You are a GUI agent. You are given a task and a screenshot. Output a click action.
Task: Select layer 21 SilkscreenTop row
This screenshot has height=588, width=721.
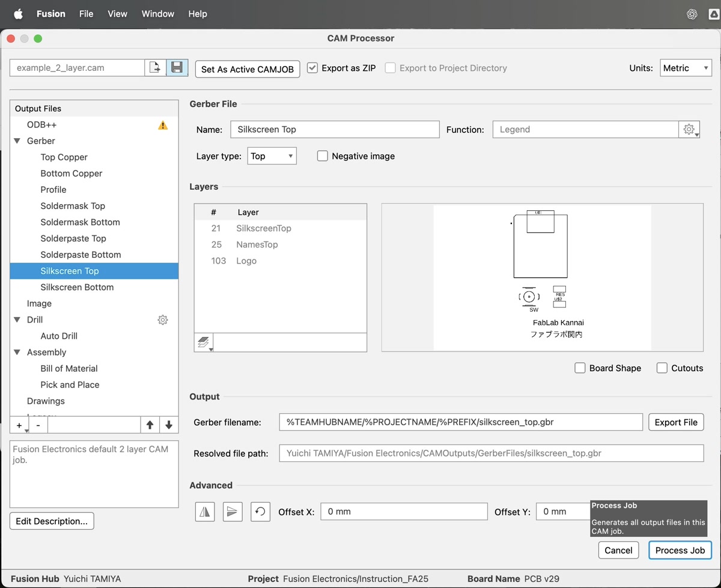coord(281,228)
